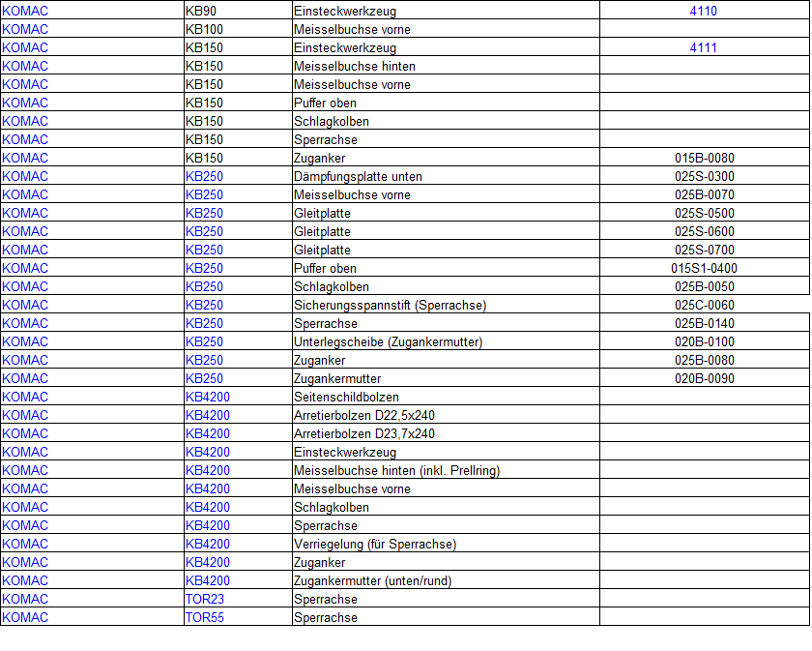Open KB4200 link beside Arretierbolzen D22,5x240

click(208, 415)
